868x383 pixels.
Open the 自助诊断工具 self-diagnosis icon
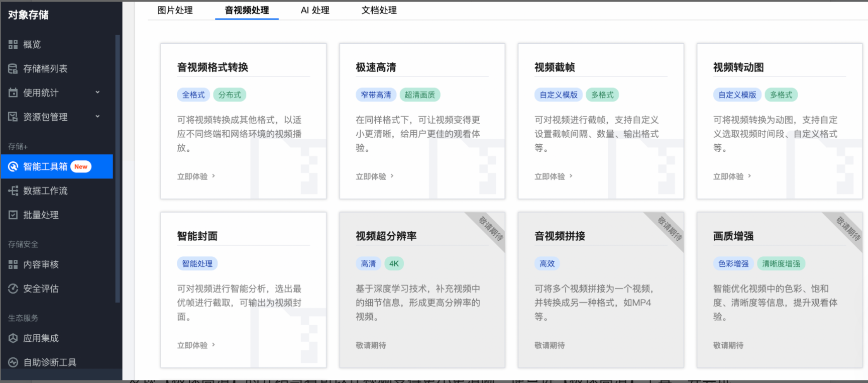(13, 362)
